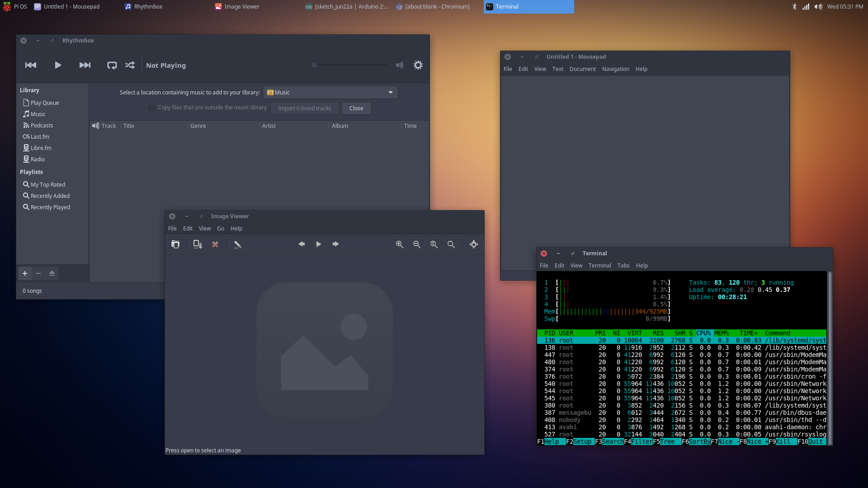Switch to Arduino sketch_jun22a taskbar item
The width and height of the screenshot is (868, 488).
pyautogui.click(x=347, y=6)
